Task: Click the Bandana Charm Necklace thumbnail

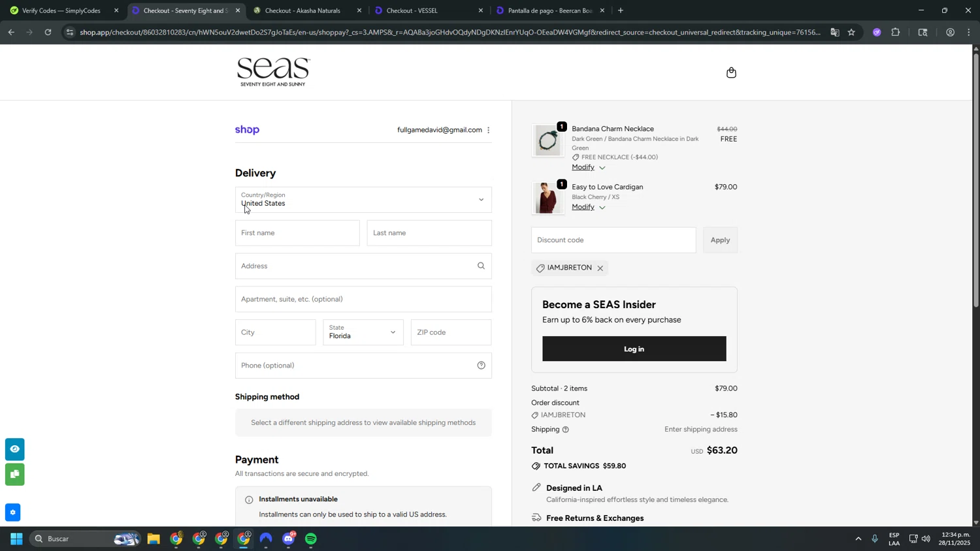Action: 548,140
